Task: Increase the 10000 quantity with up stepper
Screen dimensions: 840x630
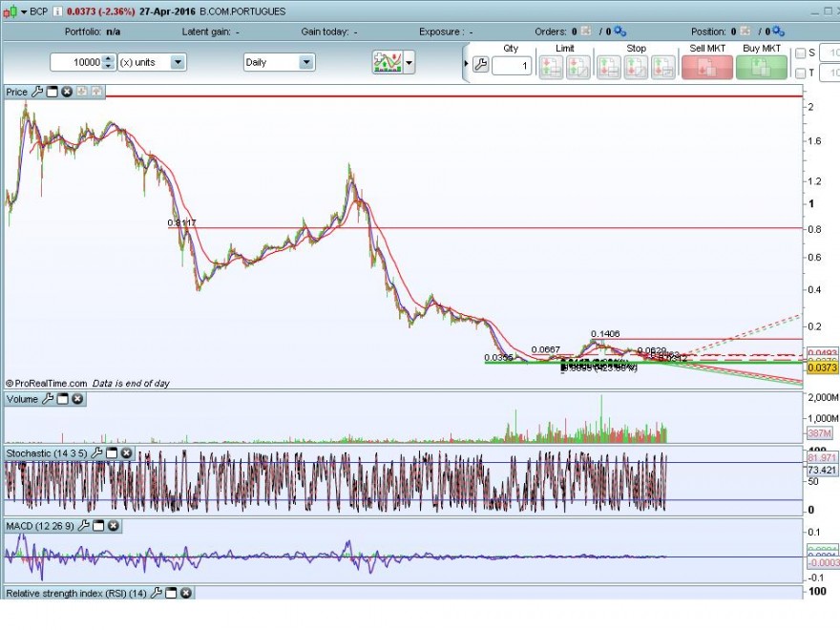Action: coord(109,58)
